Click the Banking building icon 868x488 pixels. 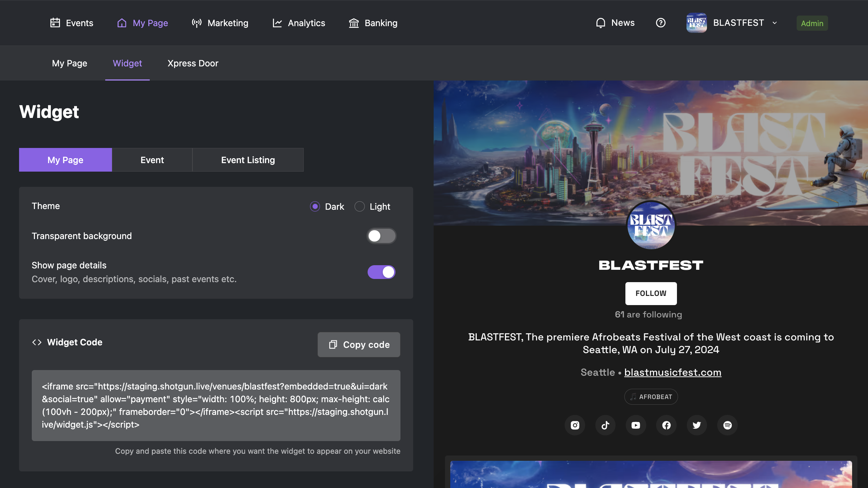[354, 23]
